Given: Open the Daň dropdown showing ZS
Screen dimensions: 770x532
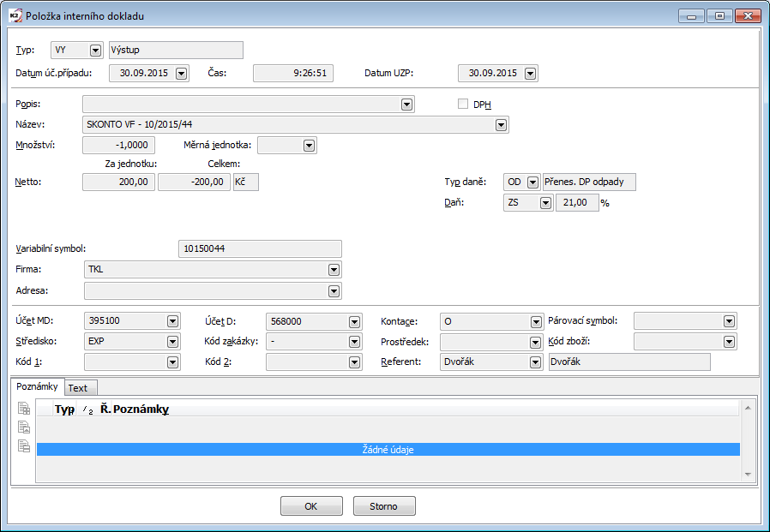Looking at the screenshot, I should 545,203.
